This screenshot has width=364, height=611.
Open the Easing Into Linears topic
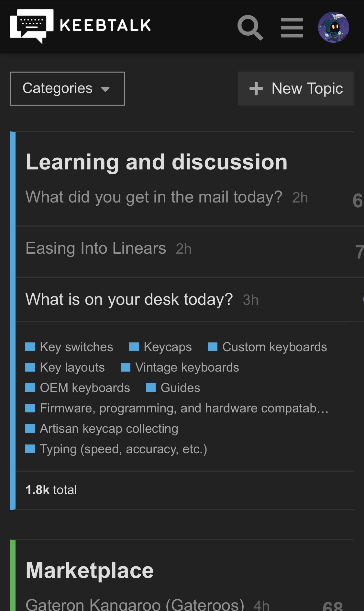click(96, 248)
